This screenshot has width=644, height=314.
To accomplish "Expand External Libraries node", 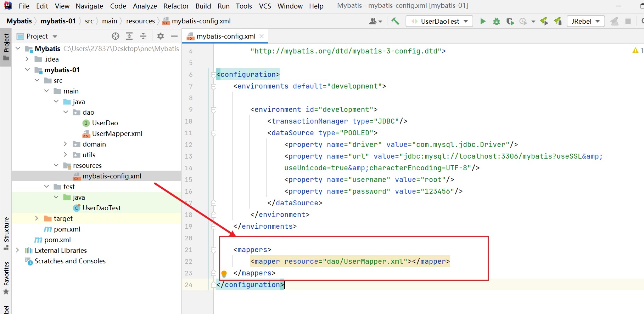I will (x=18, y=250).
